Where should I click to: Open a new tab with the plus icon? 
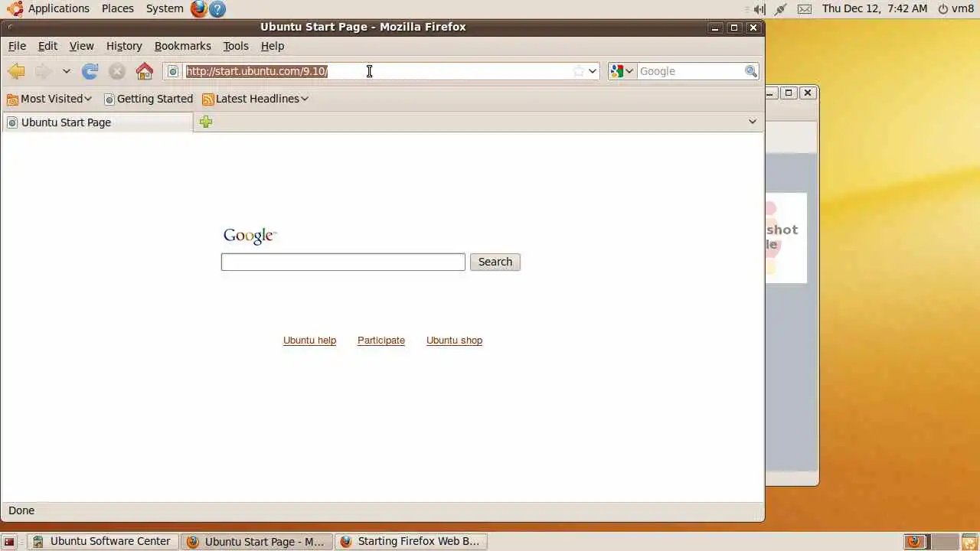tap(206, 122)
